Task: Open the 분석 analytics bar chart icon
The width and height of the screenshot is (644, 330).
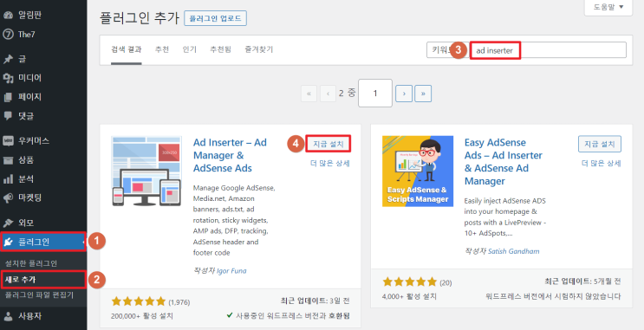Action: click(x=8, y=179)
